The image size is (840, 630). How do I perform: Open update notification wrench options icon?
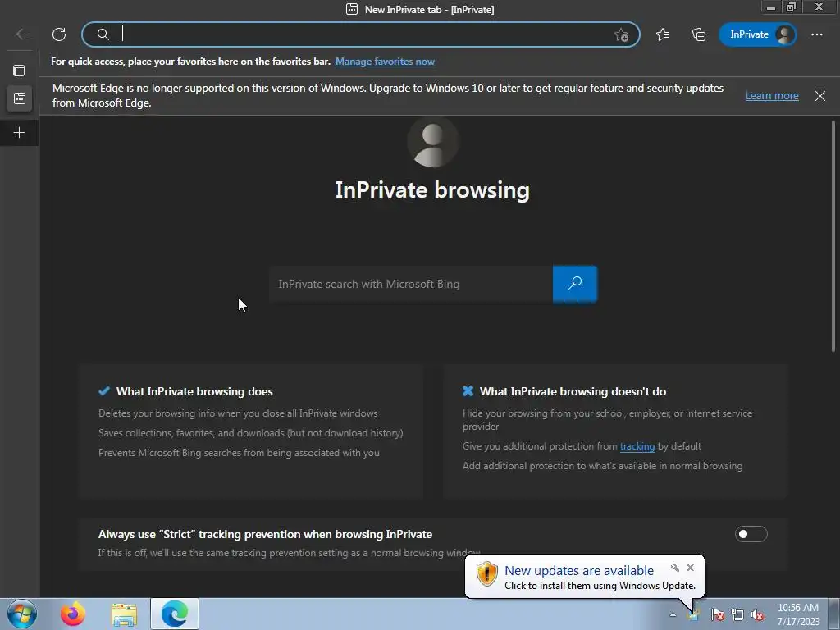click(x=674, y=568)
